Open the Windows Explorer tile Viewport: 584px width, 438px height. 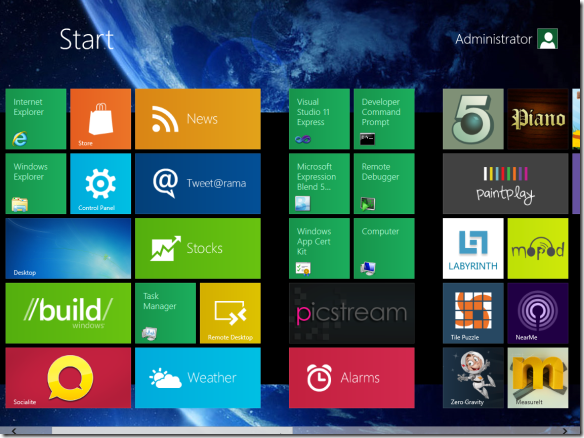click(36, 184)
